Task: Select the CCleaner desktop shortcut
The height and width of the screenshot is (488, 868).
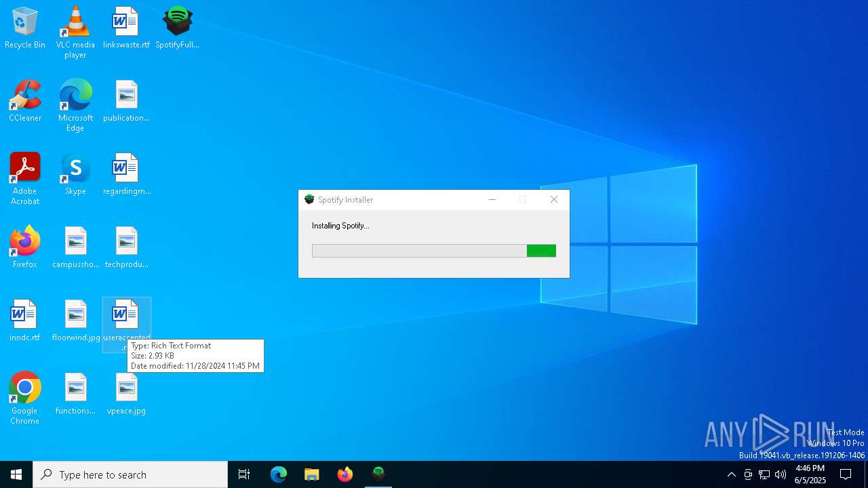Action: tap(25, 102)
